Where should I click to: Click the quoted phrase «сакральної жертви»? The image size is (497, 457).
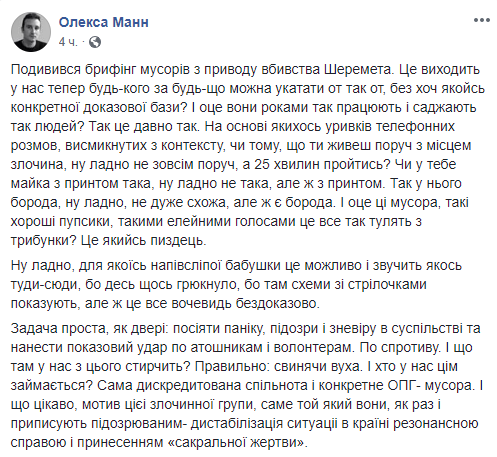(237, 443)
